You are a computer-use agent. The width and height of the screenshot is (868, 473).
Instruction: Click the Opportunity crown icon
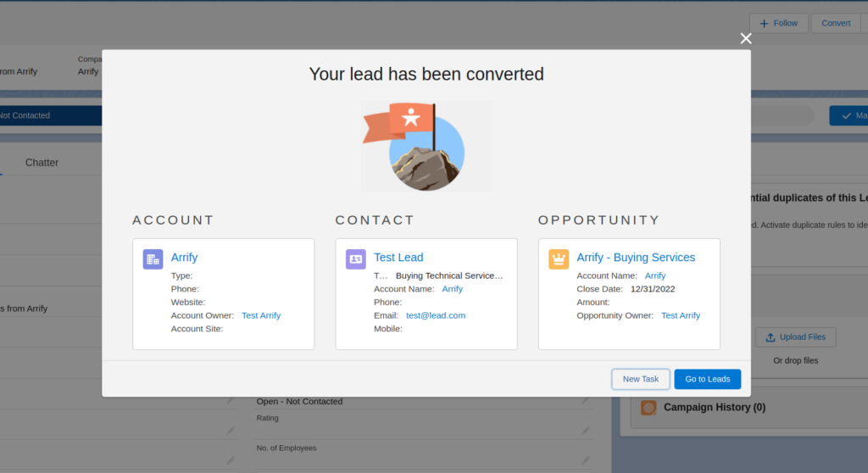coord(559,259)
